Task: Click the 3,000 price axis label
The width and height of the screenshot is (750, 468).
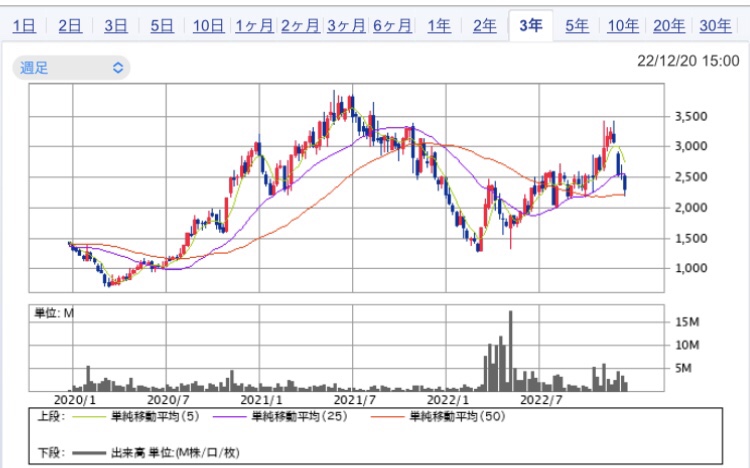Action: [690, 146]
